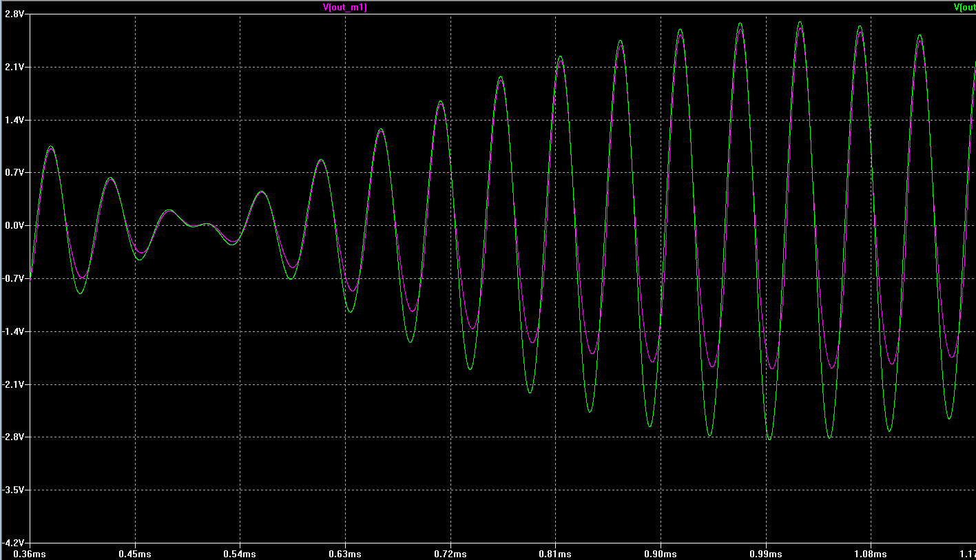The width and height of the screenshot is (976, 560).
Task: Select the 2.1V vertical axis value
Action: coord(15,67)
